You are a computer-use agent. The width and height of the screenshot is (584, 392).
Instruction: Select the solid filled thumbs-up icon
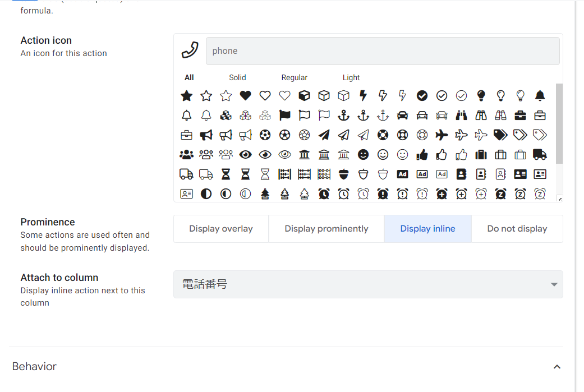422,154
